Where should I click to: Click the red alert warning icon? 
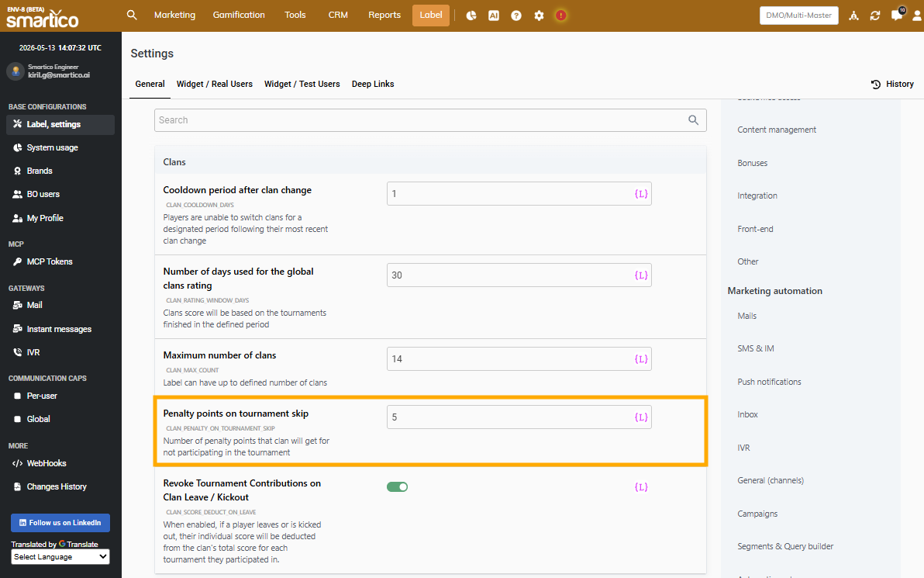click(x=561, y=16)
